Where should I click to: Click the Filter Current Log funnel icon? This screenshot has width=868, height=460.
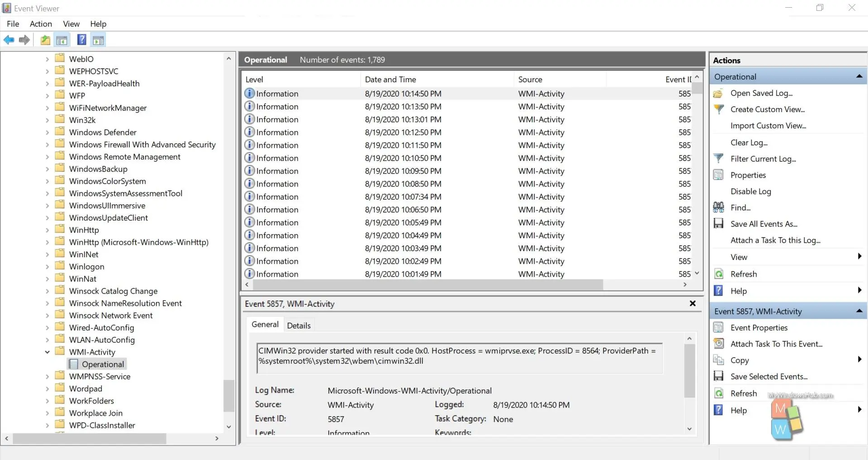718,159
